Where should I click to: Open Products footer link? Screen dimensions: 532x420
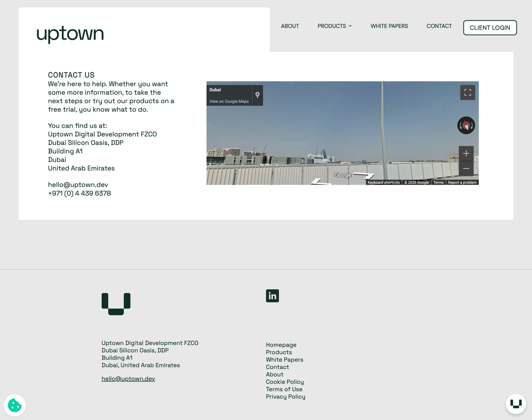click(x=279, y=352)
